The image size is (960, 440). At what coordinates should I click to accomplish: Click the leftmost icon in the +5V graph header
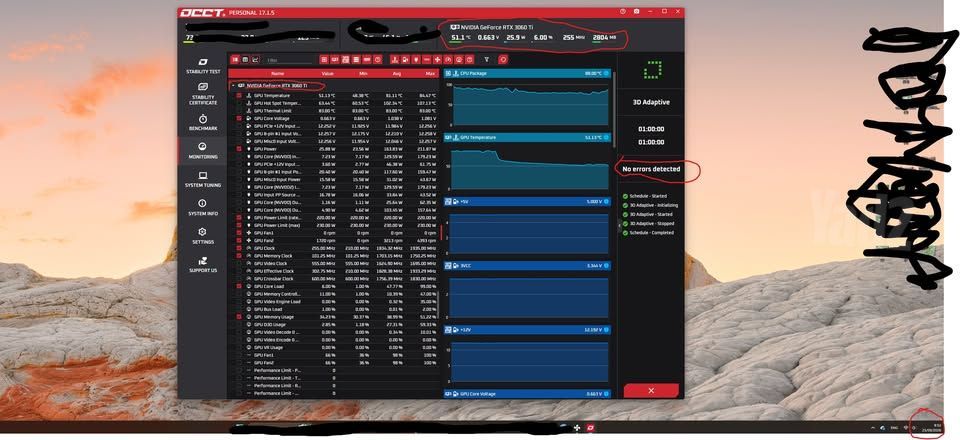pyautogui.click(x=448, y=201)
